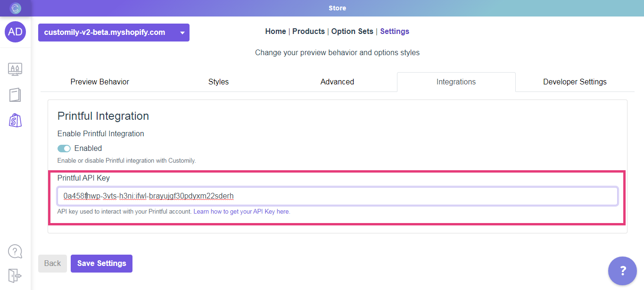
Task: Follow the 'Learn how to get your API Key here' link
Action: coord(242,212)
